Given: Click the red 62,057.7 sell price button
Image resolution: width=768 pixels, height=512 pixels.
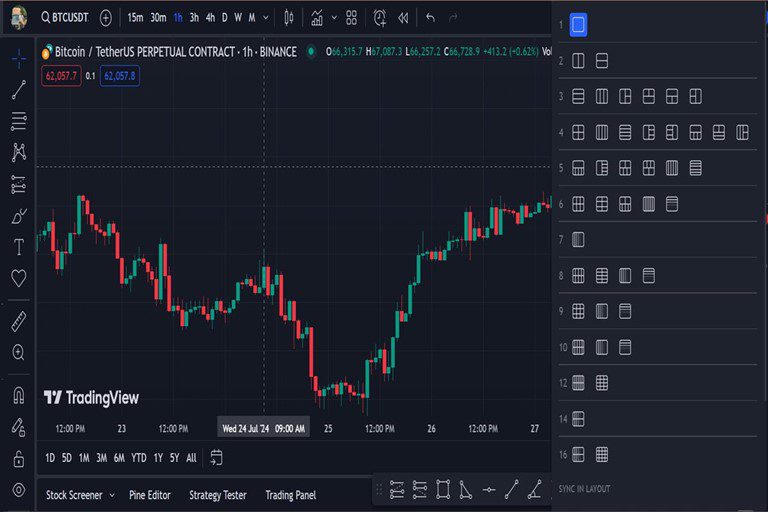Looking at the screenshot, I should point(61,76).
